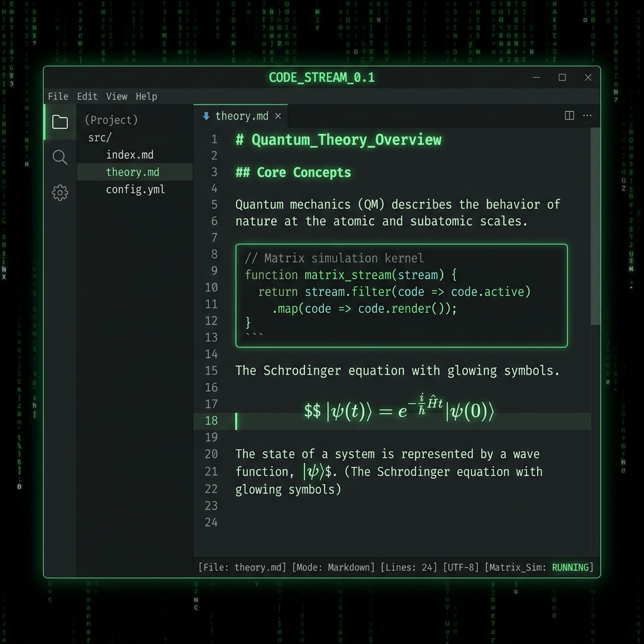Open the Search magnifier icon in sidebar
The height and width of the screenshot is (644, 644).
tap(60, 157)
